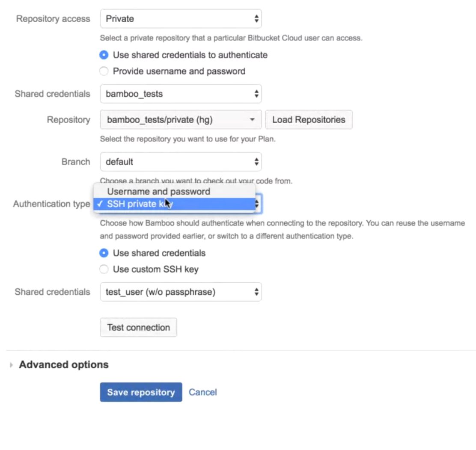Open the Repository access dropdown showing Private
The height and width of the screenshot is (450, 476).
click(180, 18)
